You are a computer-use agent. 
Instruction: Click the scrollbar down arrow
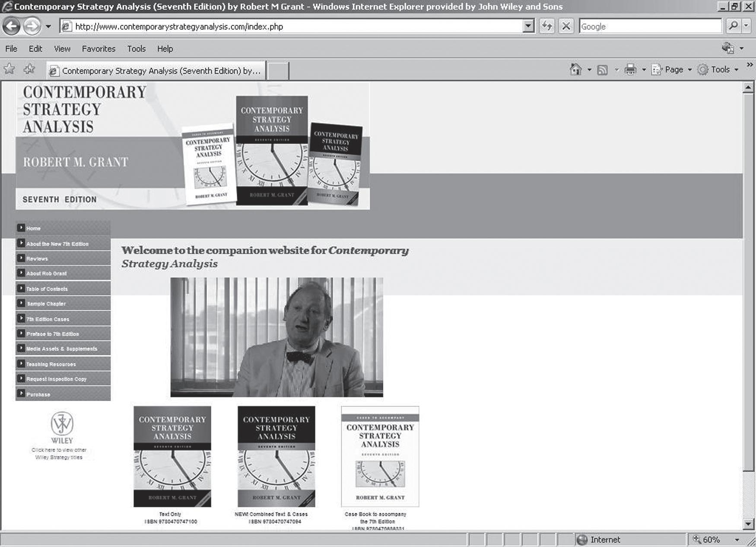click(748, 524)
